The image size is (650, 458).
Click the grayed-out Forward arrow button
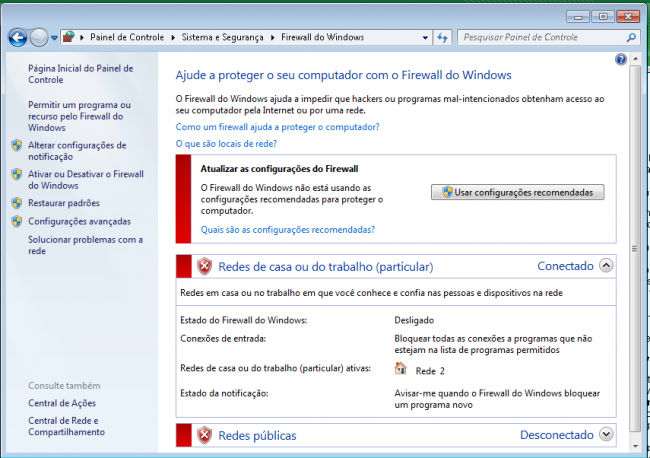(x=39, y=38)
